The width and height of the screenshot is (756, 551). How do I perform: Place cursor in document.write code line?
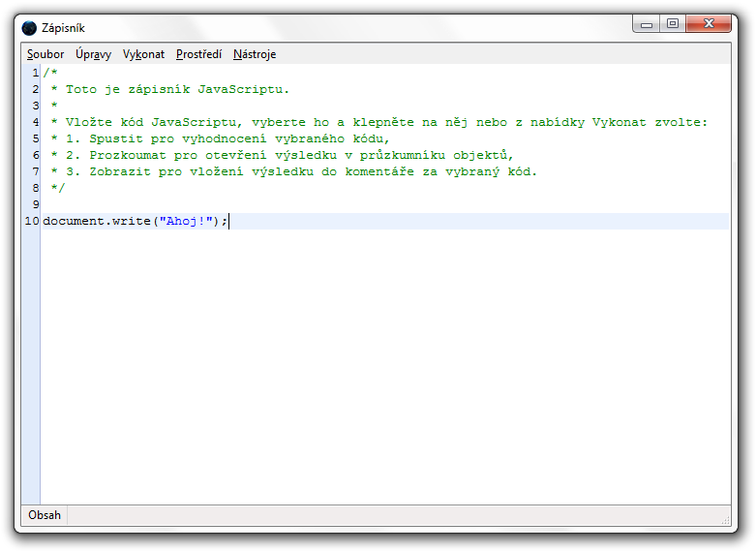tap(97, 221)
